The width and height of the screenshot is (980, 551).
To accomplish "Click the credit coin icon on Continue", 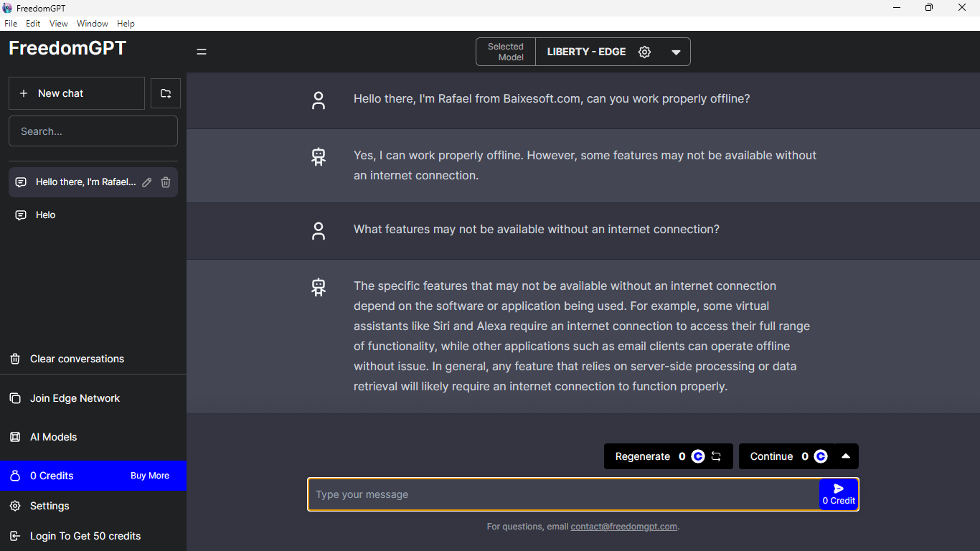I will click(x=821, y=456).
